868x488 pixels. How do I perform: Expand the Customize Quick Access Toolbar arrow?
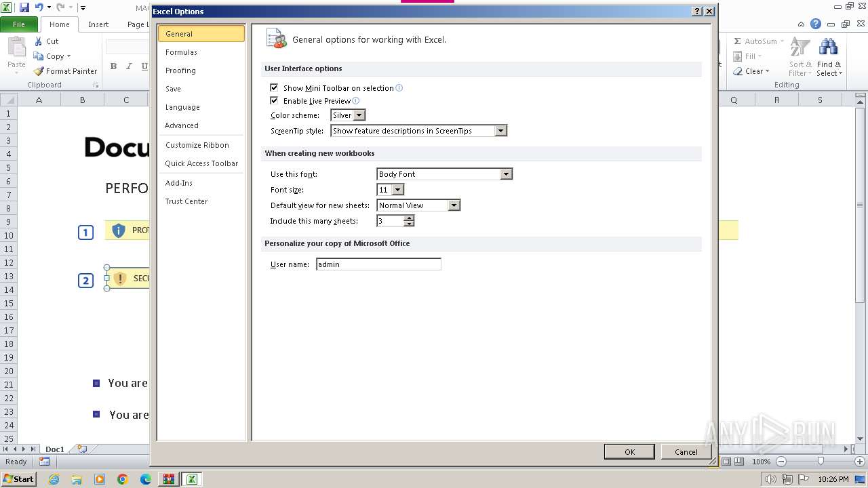[83, 8]
